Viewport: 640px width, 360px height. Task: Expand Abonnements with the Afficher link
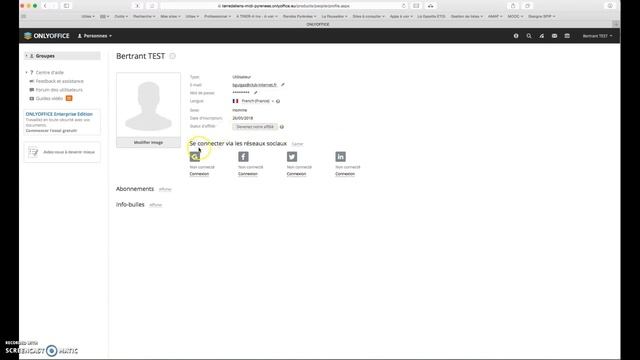click(165, 189)
